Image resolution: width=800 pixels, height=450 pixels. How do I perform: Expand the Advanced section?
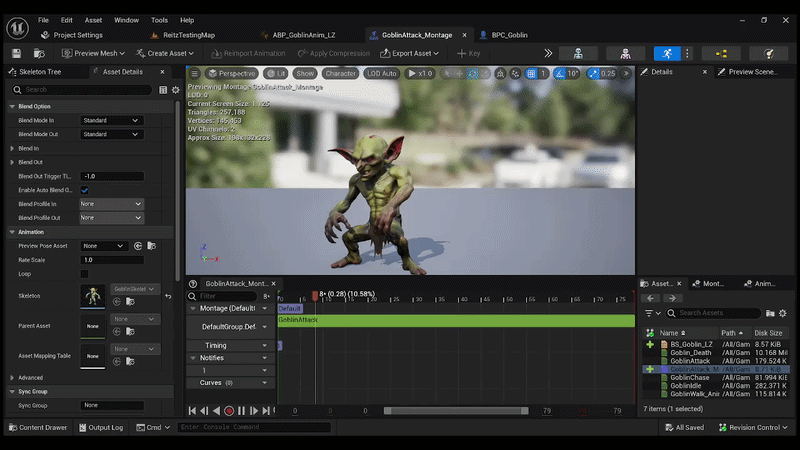click(12, 378)
